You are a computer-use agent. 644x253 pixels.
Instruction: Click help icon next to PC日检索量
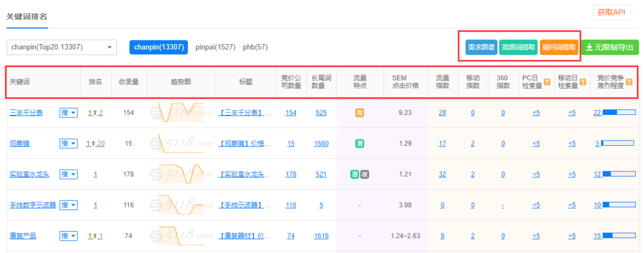[547, 82]
